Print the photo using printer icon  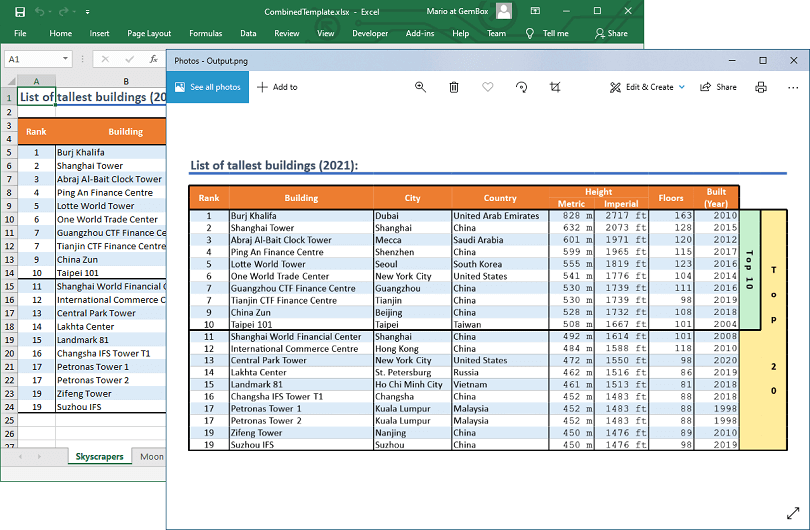click(x=761, y=87)
